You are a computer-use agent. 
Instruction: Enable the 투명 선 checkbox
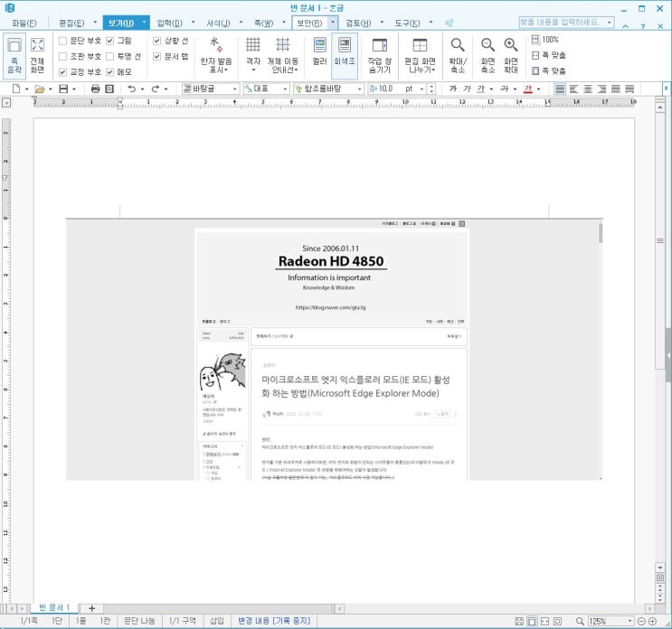tap(110, 56)
